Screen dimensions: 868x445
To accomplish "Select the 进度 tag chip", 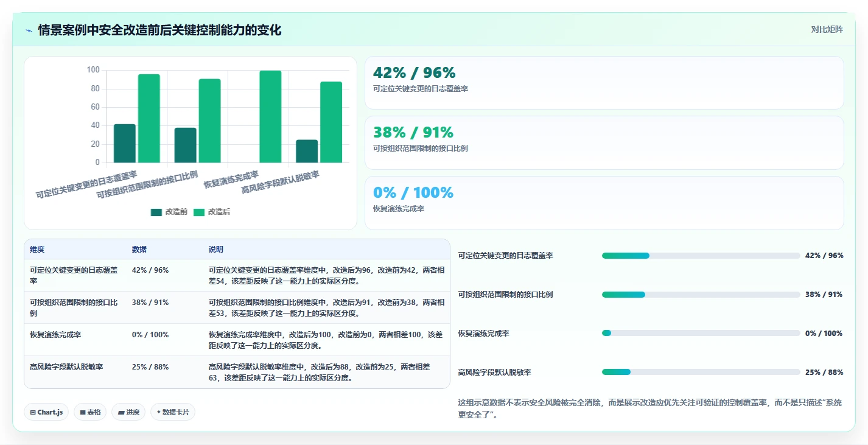I will (x=128, y=412).
